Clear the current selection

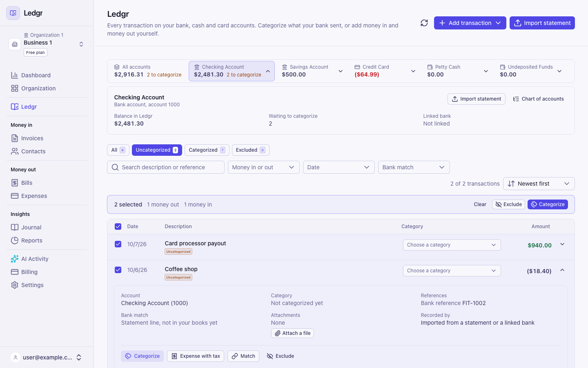click(480, 204)
